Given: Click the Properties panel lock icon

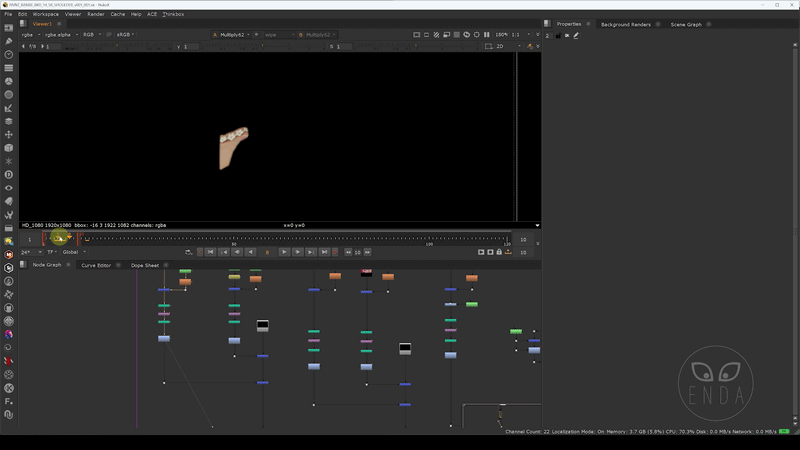Looking at the screenshot, I should point(558,36).
